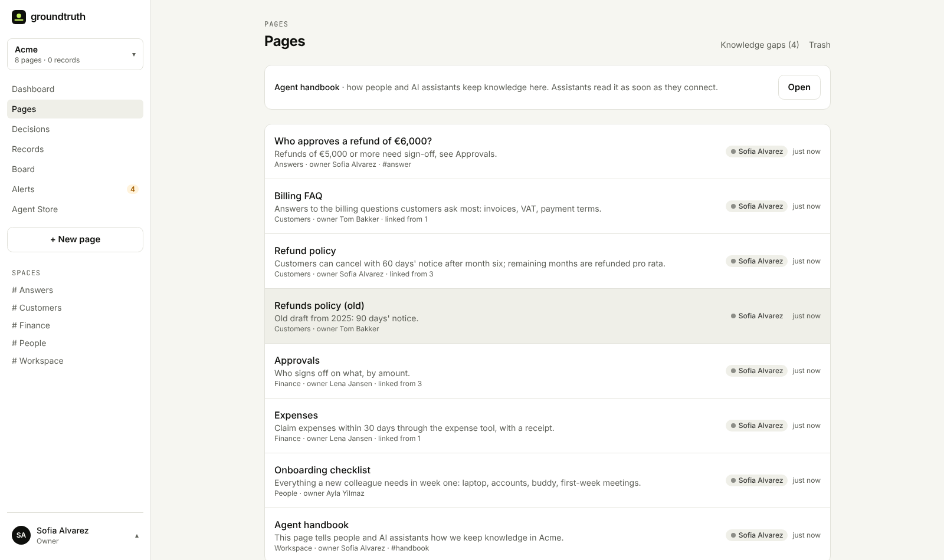The image size is (944, 560).
Task: Select Pages in the sidebar navigation
Action: (75, 109)
